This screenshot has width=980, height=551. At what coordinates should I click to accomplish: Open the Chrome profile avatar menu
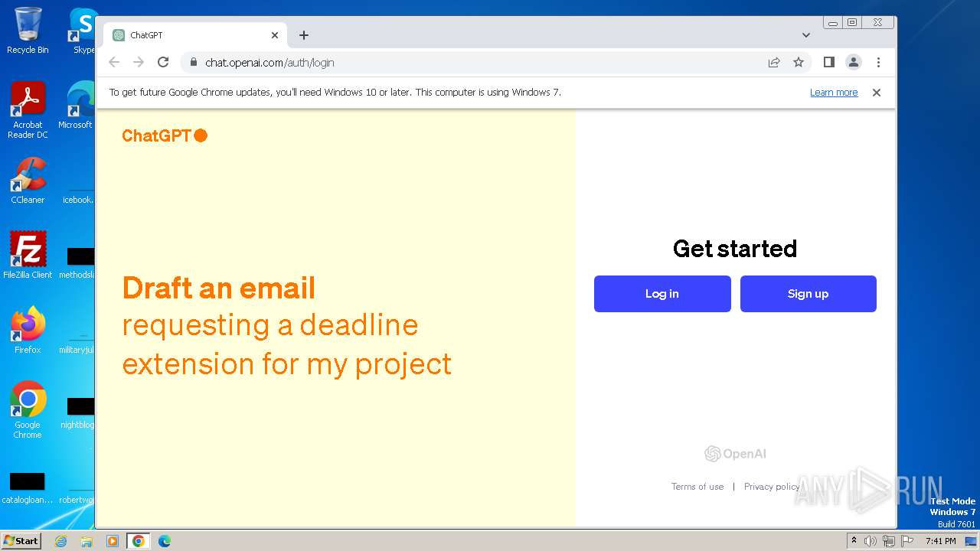click(854, 63)
